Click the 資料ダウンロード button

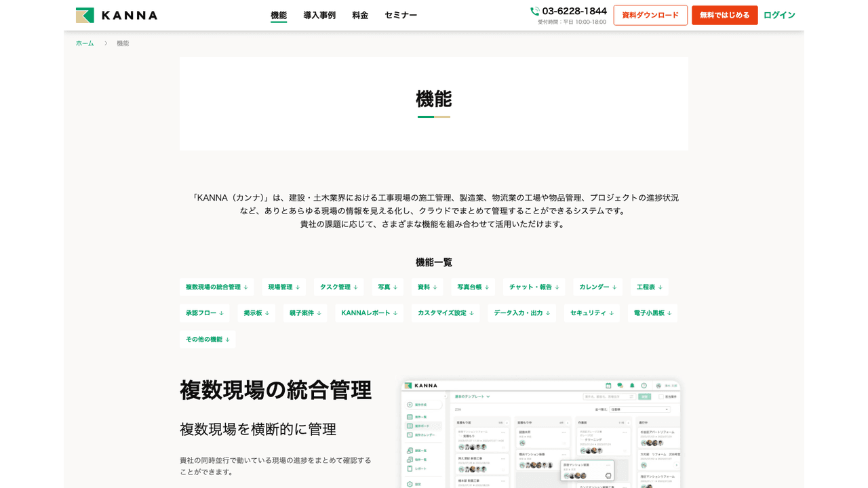(x=650, y=15)
